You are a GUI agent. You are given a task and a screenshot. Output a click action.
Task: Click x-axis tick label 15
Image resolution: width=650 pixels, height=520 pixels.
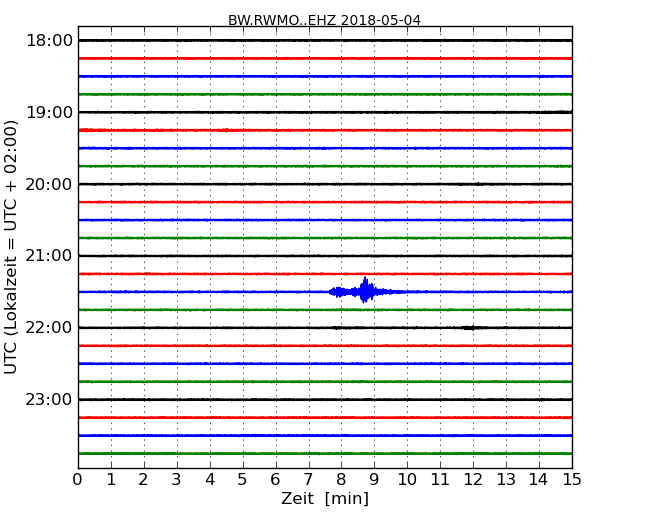click(x=572, y=480)
